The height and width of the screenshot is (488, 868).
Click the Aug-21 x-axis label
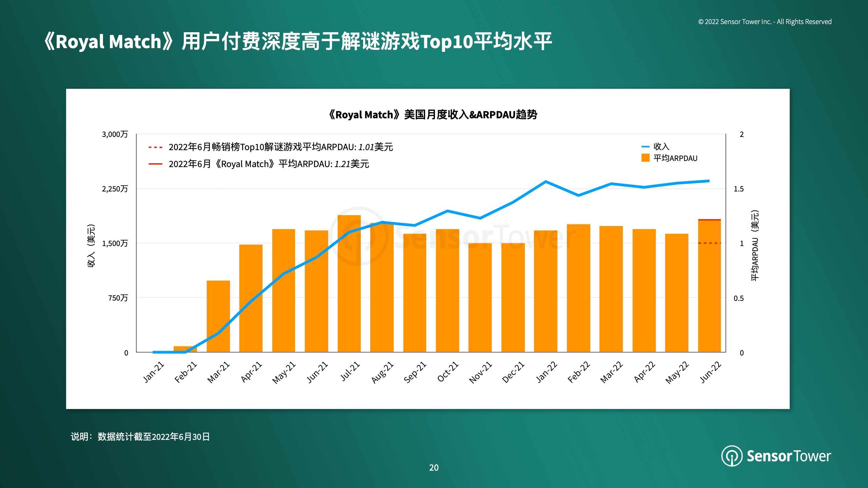[x=382, y=372]
